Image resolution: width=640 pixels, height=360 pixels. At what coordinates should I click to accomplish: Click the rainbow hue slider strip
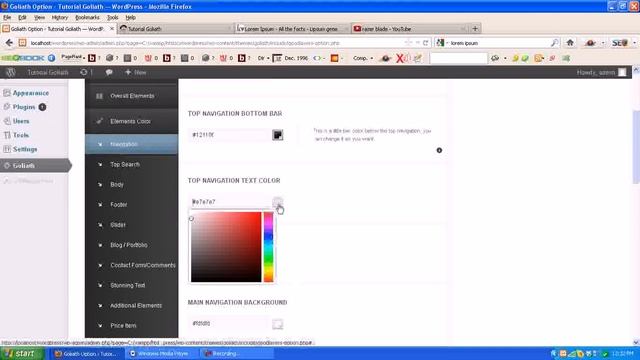tap(268, 247)
